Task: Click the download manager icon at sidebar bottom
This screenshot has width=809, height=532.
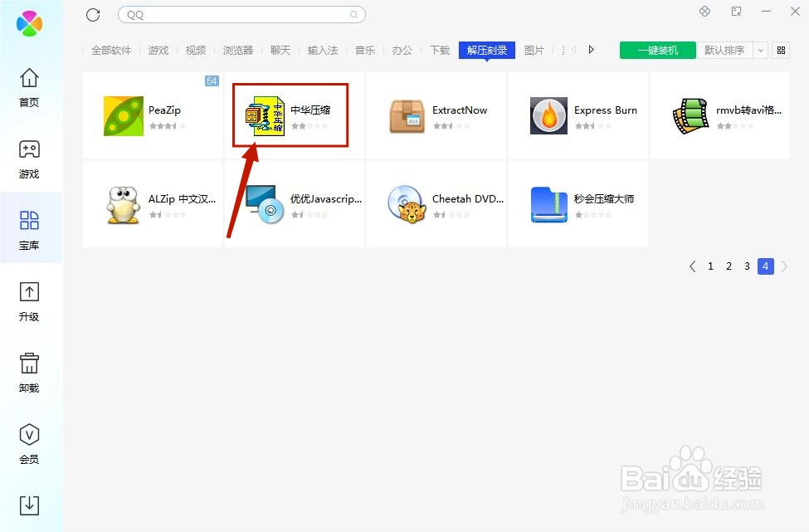Action: point(29,504)
